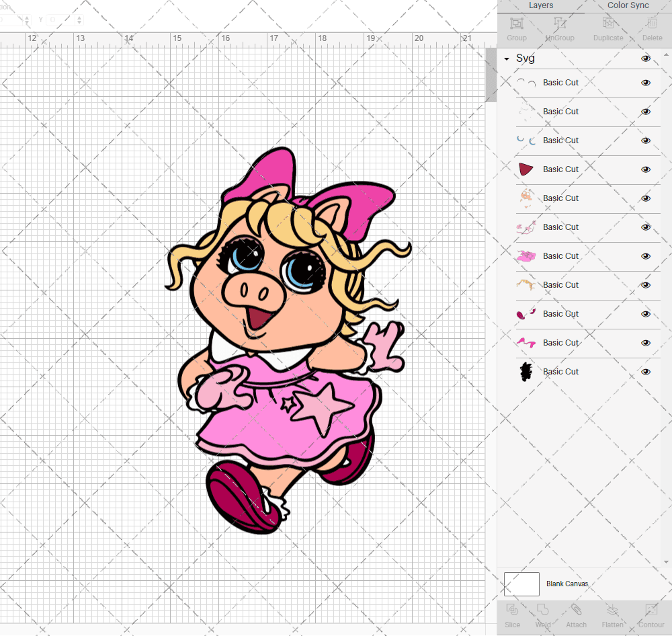Screen dimensions: 672x636
Task: Click the Y position input field
Action: 65,19
